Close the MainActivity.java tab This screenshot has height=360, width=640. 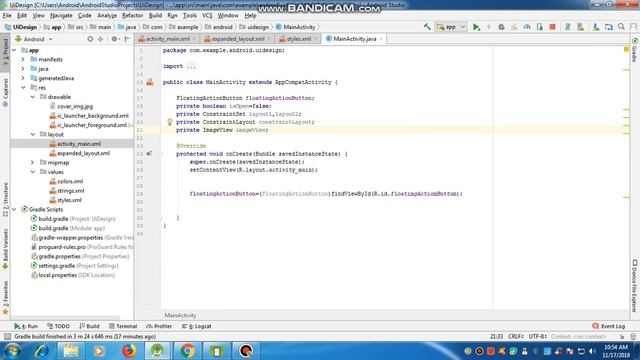(x=381, y=39)
